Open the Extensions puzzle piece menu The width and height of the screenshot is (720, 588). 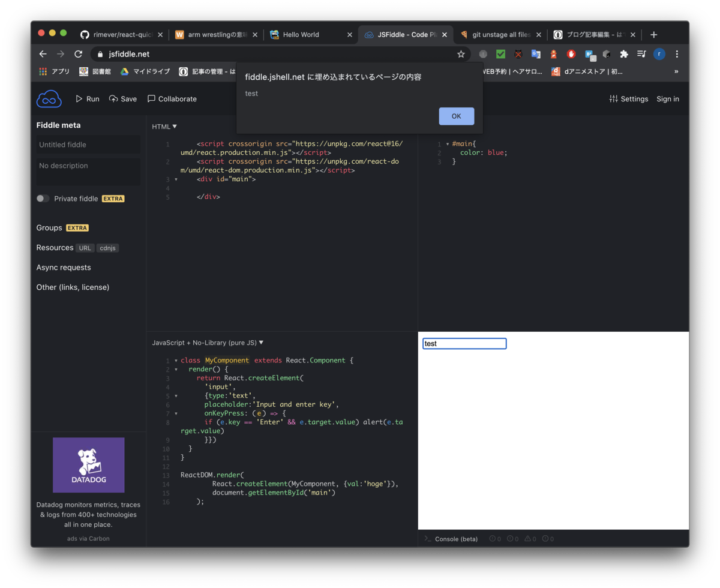pyautogui.click(x=624, y=54)
